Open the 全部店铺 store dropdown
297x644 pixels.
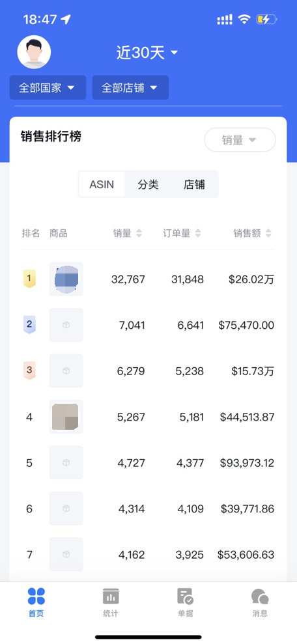[x=130, y=87]
